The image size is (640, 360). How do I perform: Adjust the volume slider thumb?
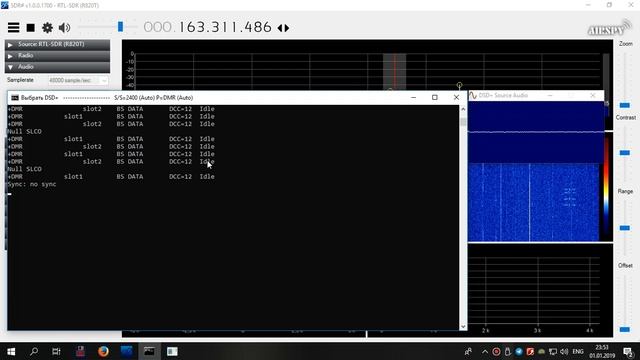[x=120, y=27]
